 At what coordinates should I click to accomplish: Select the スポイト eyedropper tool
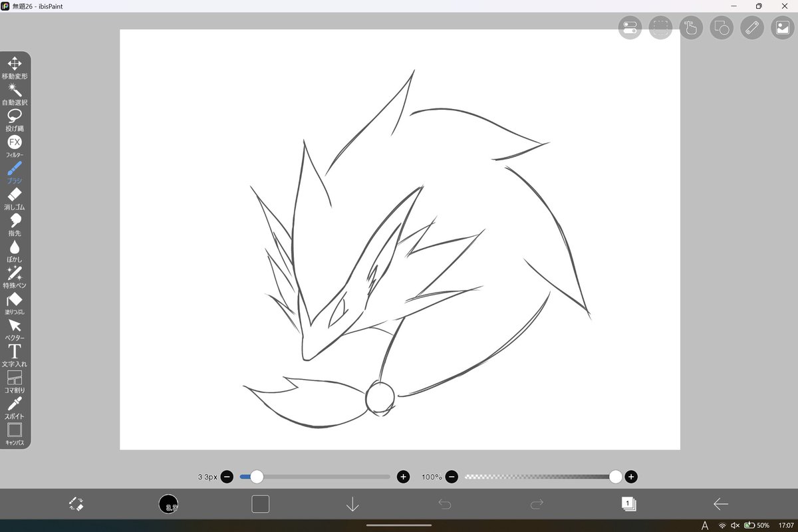15,408
